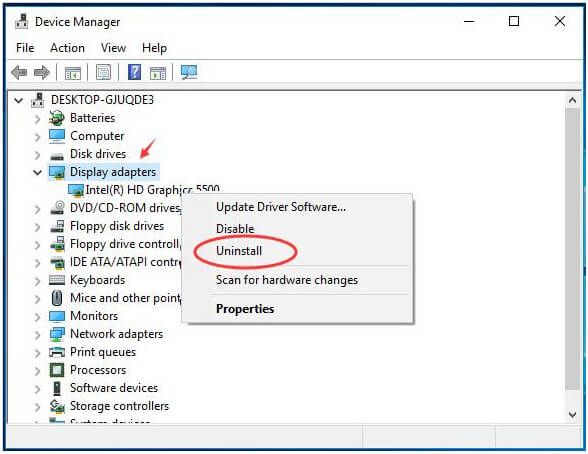
Task: Select the Intel(R) HD Graphics 5500 device icon
Action: click(x=76, y=190)
